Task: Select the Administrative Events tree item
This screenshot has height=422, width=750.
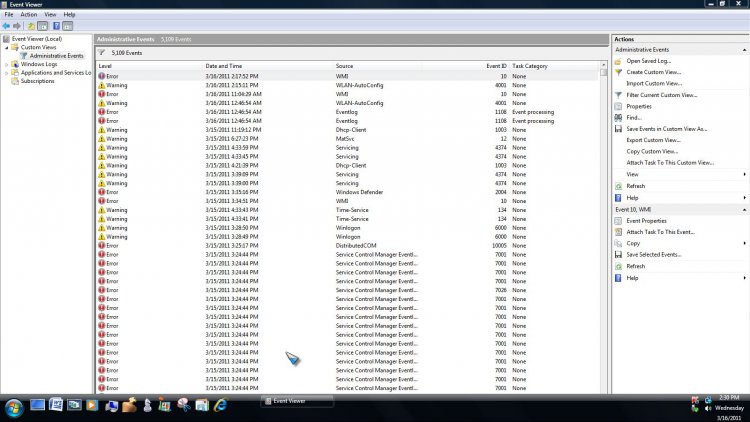Action: pos(56,56)
